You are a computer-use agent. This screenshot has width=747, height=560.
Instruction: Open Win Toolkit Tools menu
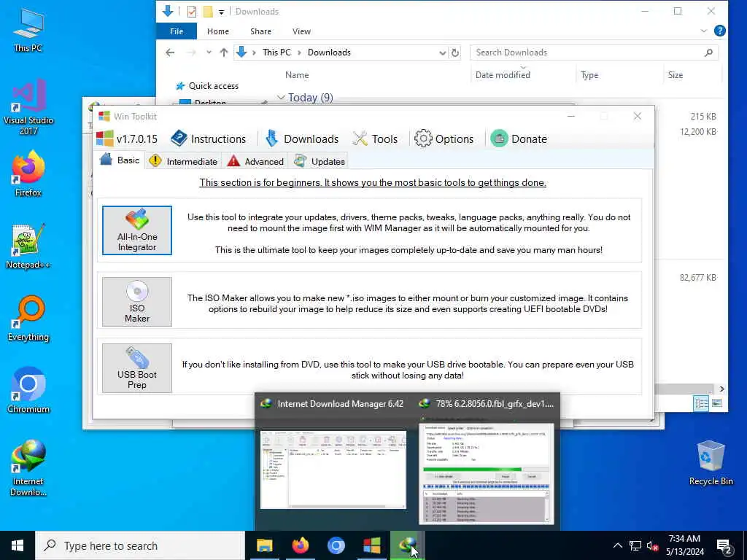click(375, 139)
